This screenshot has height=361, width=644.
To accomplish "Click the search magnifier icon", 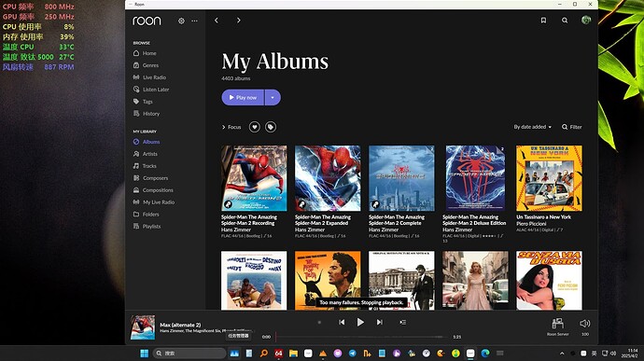I will click(565, 21).
